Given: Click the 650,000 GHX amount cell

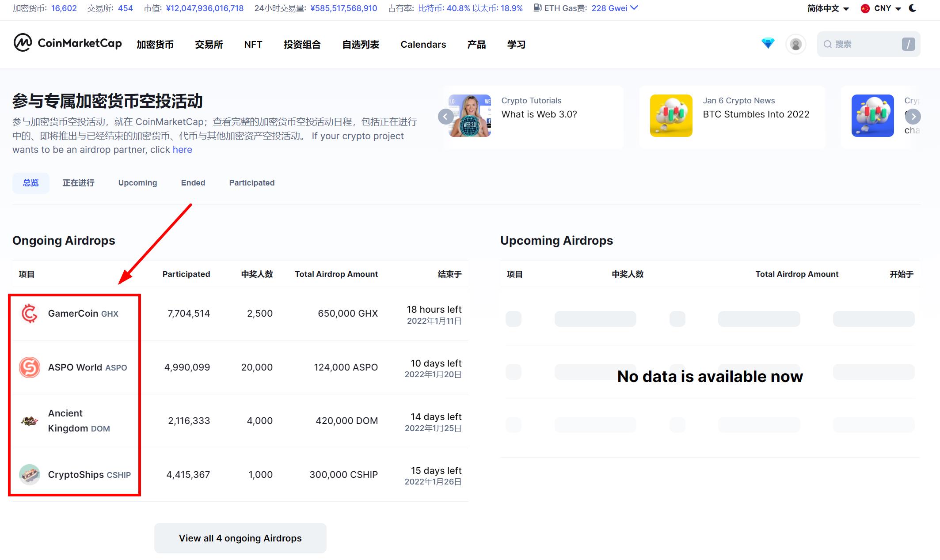Looking at the screenshot, I should tap(348, 314).
